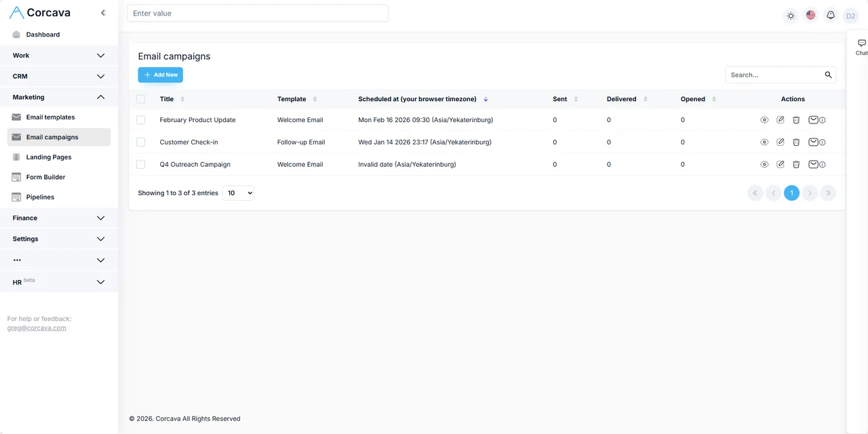
Task: Sort by Opened column header
Action: (698, 99)
